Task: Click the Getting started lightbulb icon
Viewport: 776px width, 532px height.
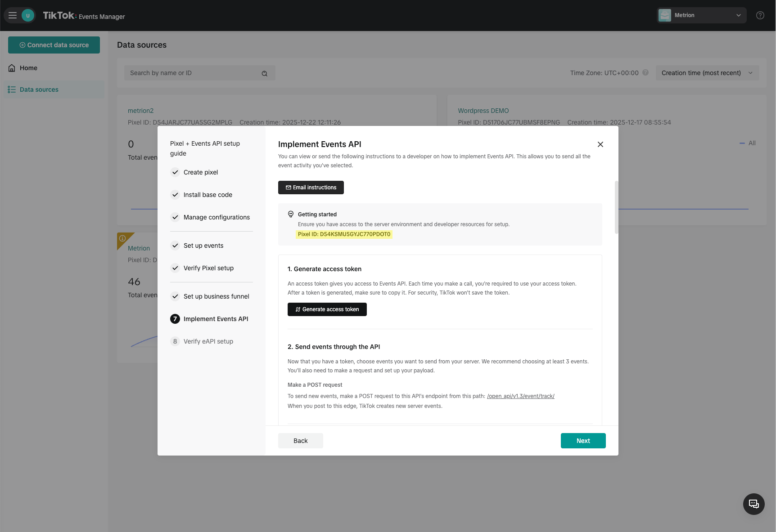Action: pyautogui.click(x=291, y=214)
